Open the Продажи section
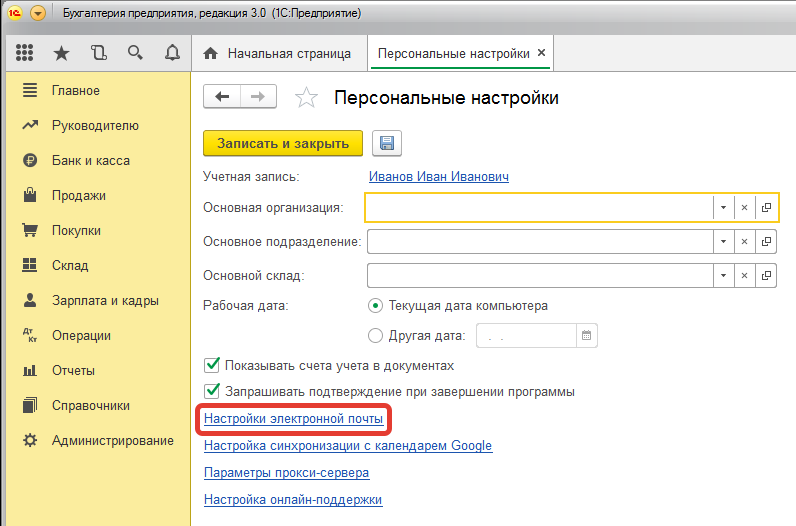The image size is (796, 526). (x=79, y=195)
